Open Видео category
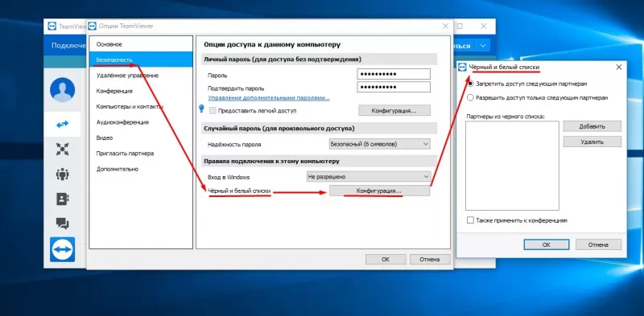The height and width of the screenshot is (316, 644). pyautogui.click(x=141, y=137)
